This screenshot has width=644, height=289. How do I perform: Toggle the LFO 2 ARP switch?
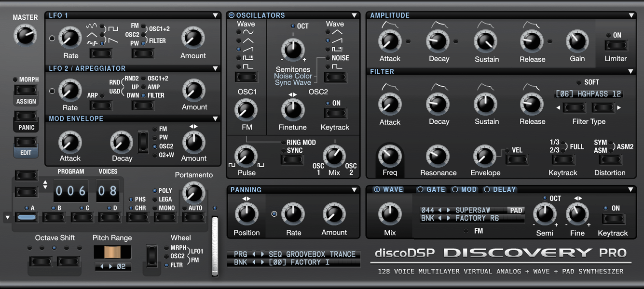click(101, 105)
